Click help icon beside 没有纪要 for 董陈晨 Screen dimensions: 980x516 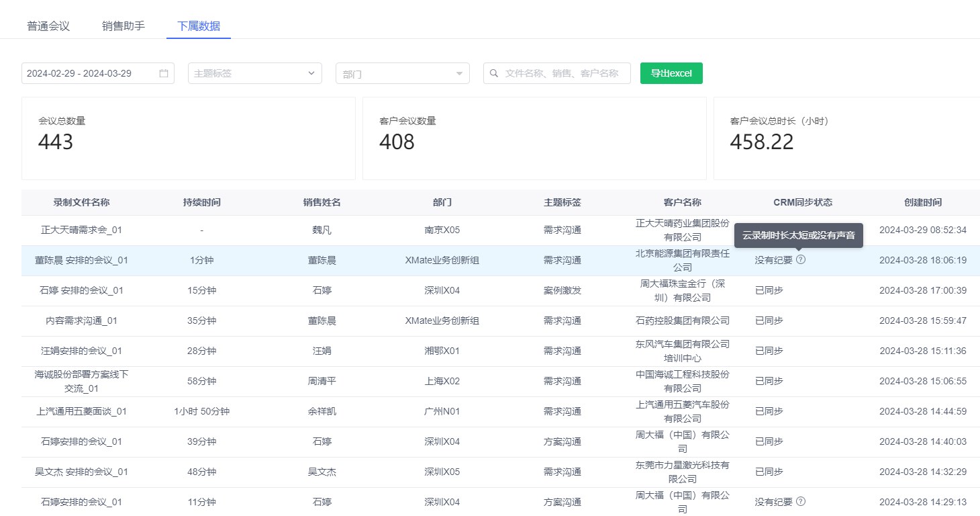(x=801, y=260)
